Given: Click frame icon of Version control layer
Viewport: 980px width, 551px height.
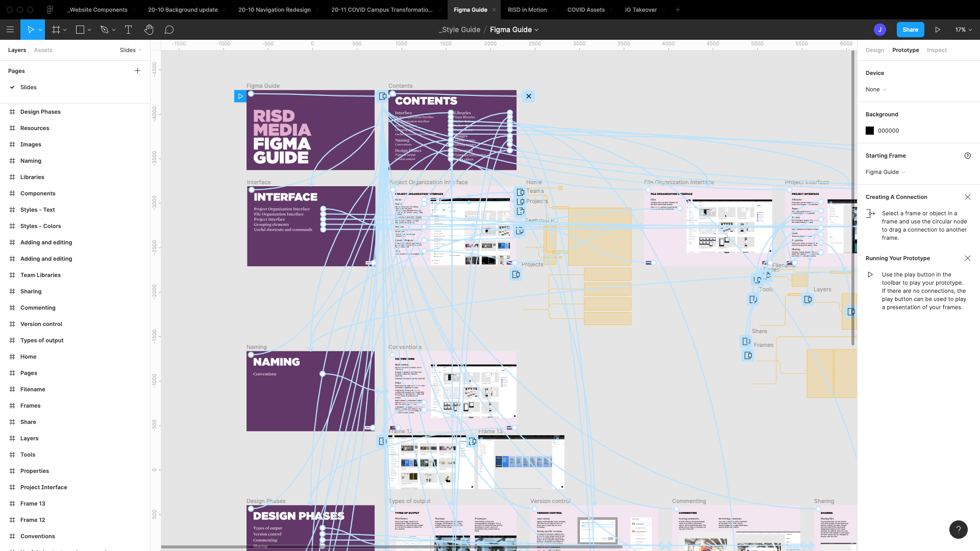Looking at the screenshot, I should point(12,324).
